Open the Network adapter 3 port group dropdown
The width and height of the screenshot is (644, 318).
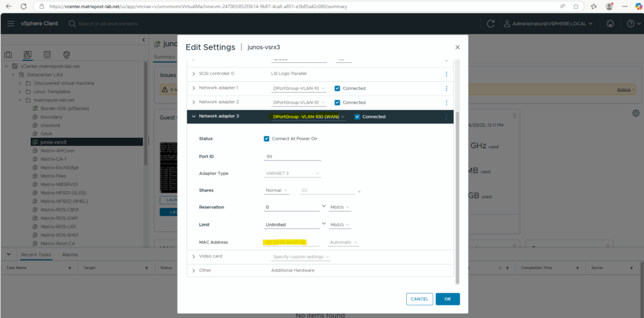[308, 117]
